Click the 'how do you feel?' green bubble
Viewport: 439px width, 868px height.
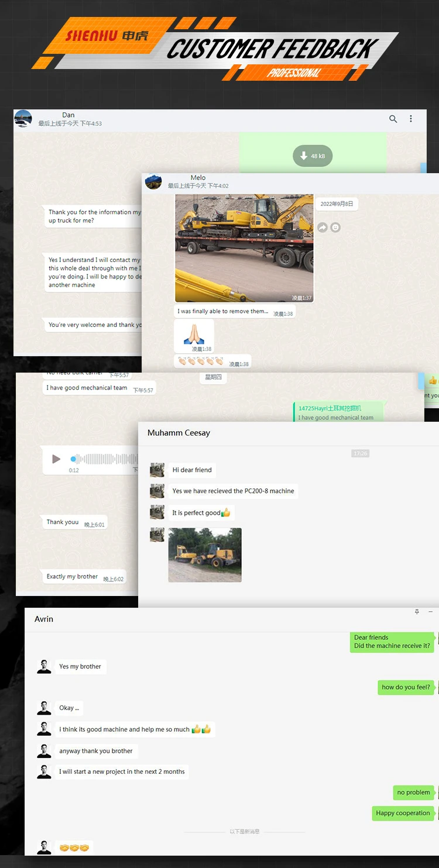tap(406, 687)
